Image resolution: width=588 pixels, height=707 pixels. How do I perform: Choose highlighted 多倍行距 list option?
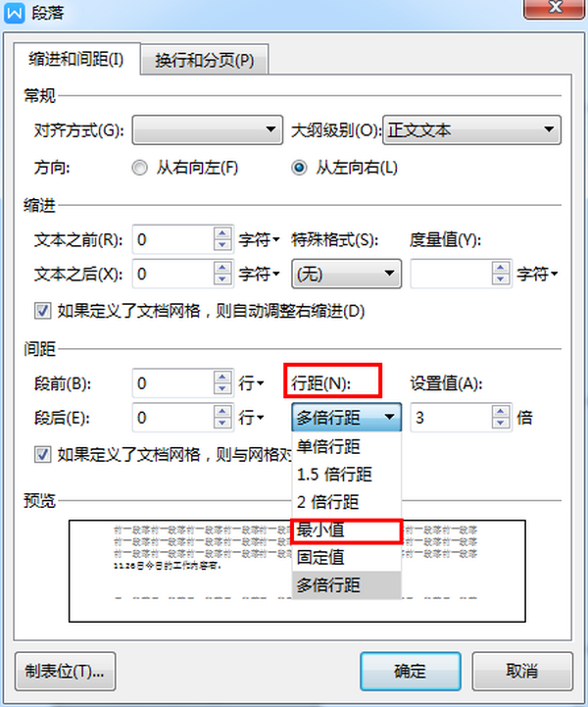[347, 585]
